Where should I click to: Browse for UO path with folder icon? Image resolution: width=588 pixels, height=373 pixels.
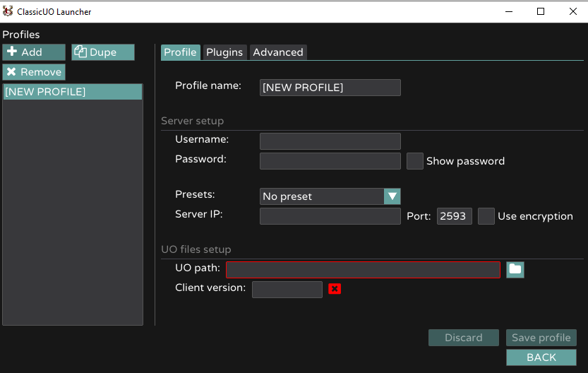(515, 270)
